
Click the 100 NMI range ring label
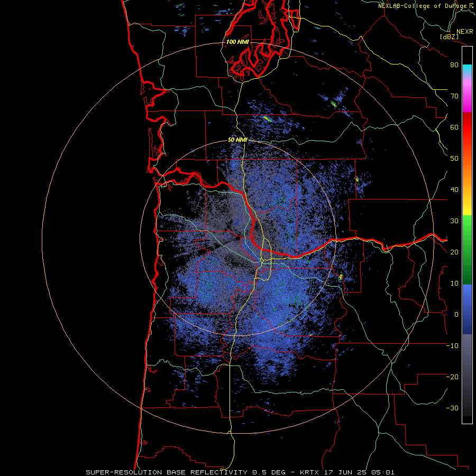(x=237, y=42)
